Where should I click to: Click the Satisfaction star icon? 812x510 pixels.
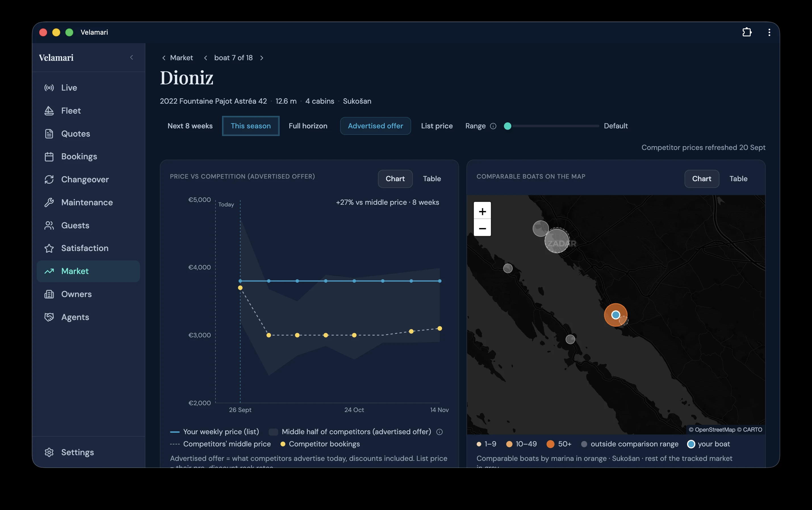coord(49,248)
